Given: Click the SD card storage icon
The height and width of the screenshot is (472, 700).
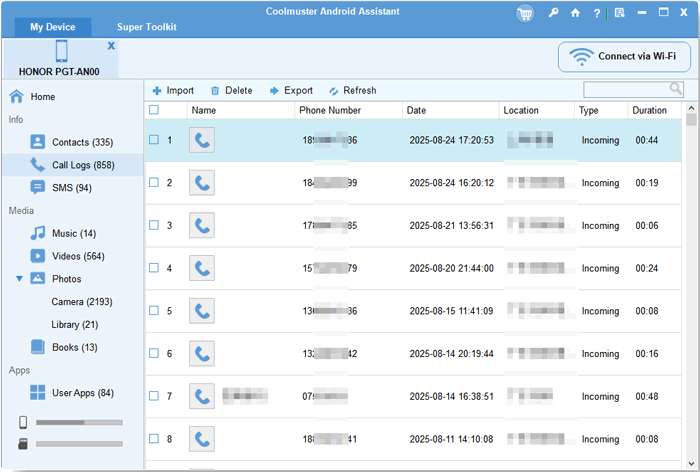Looking at the screenshot, I should tap(23, 444).
